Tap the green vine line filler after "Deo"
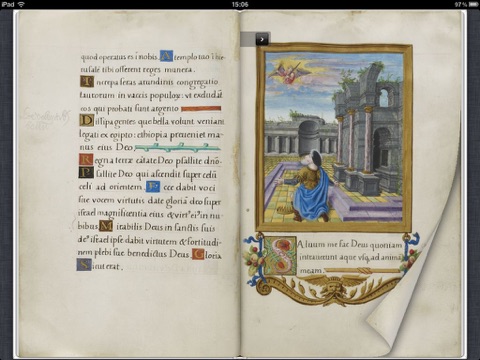 pos(177,147)
